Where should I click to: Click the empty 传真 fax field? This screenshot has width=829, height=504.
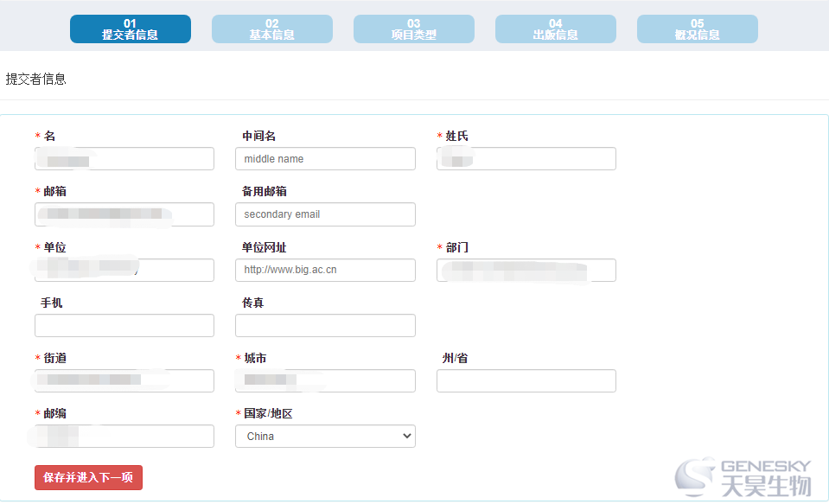tap(325, 326)
